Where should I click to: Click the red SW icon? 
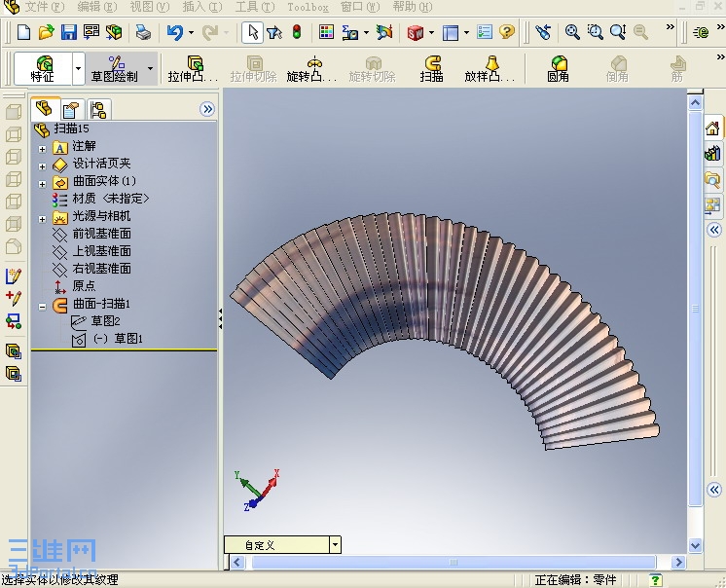point(416,32)
